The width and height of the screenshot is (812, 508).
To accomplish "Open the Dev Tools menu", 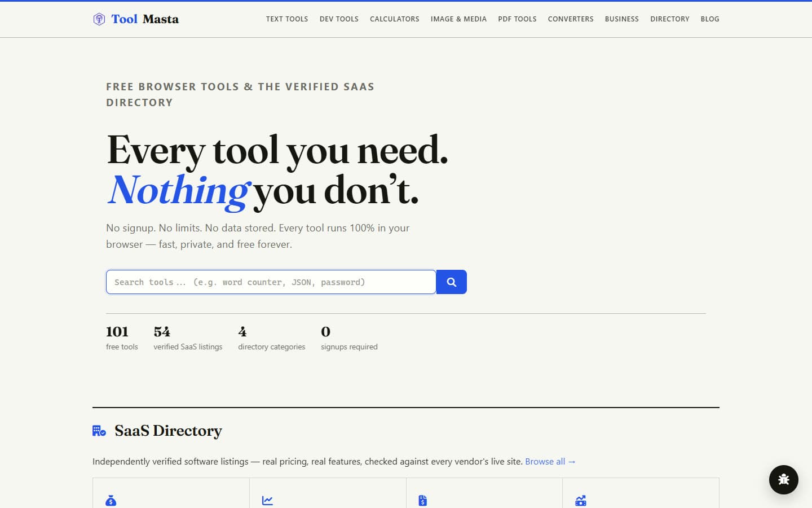I will [x=339, y=19].
